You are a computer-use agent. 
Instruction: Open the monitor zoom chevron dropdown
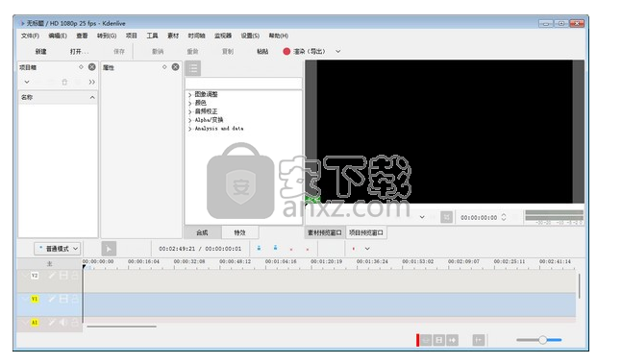click(x=422, y=217)
